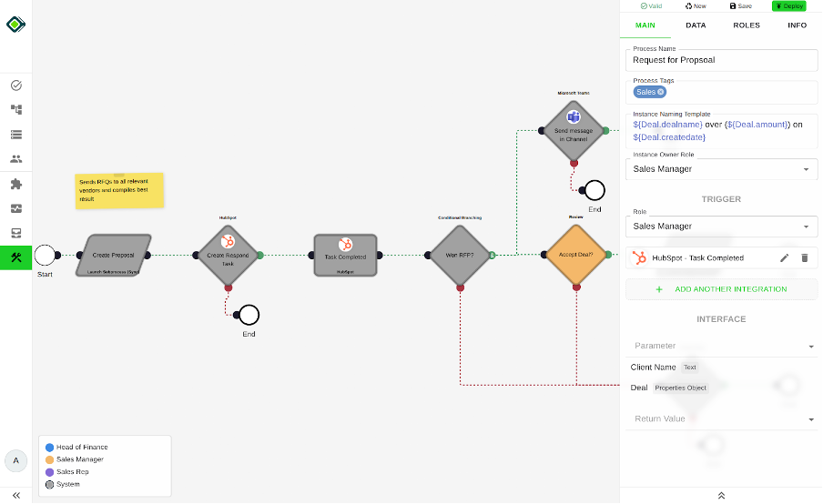Select the Accept Deal? diamond node
823x504 pixels.
tap(575, 256)
